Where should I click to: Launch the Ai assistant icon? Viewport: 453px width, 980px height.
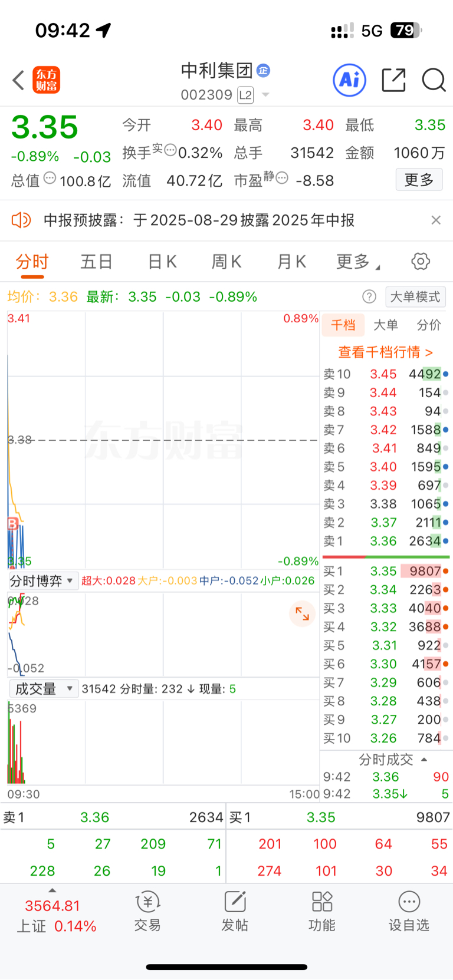coord(350,80)
